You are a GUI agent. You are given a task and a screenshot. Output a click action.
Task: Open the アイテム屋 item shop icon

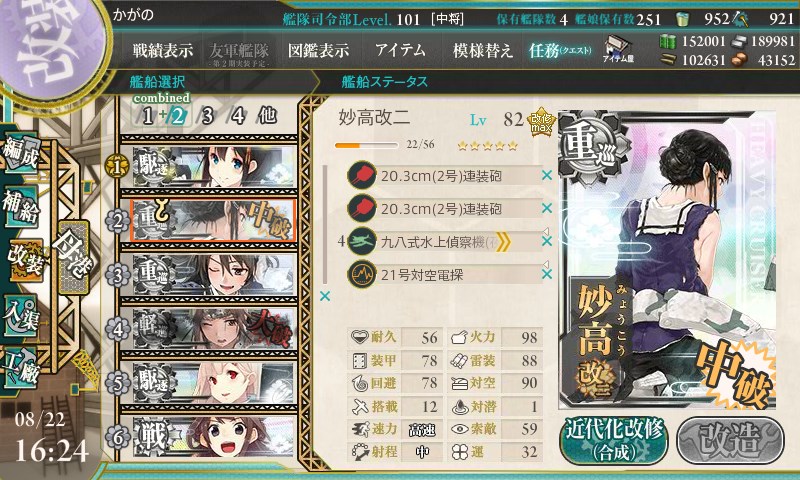click(x=618, y=49)
